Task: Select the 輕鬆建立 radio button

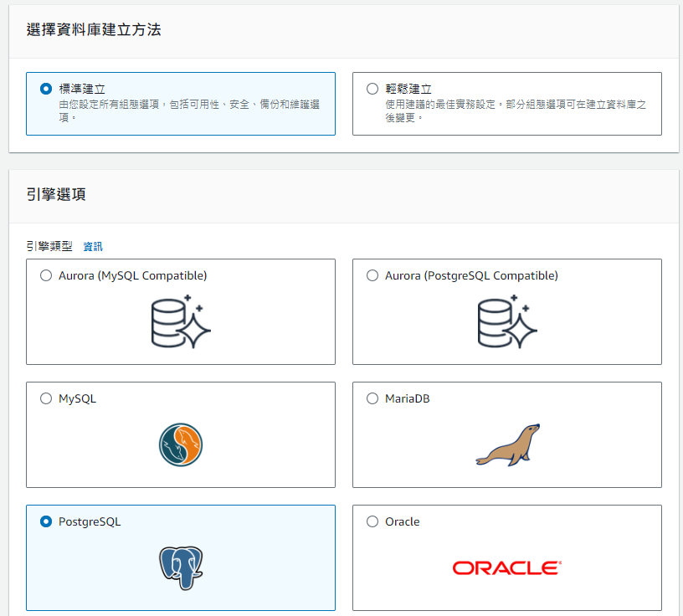Action: pyautogui.click(x=372, y=89)
